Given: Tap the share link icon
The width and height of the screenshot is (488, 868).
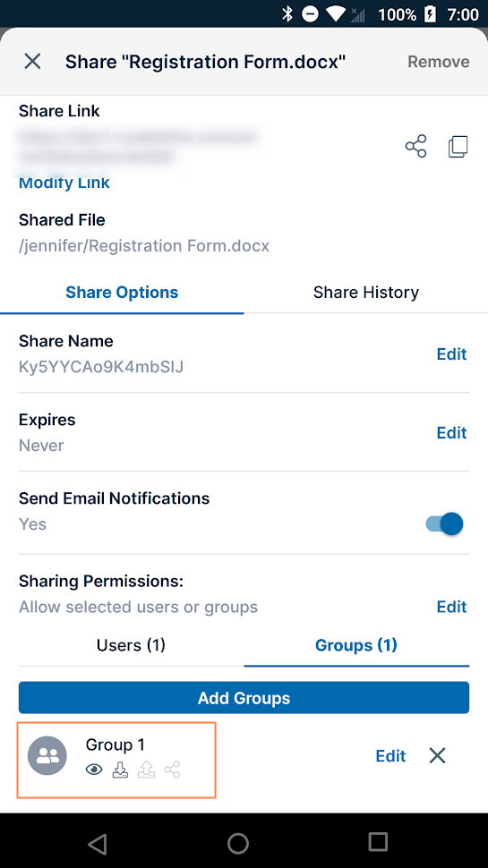Looking at the screenshot, I should tap(416, 146).
